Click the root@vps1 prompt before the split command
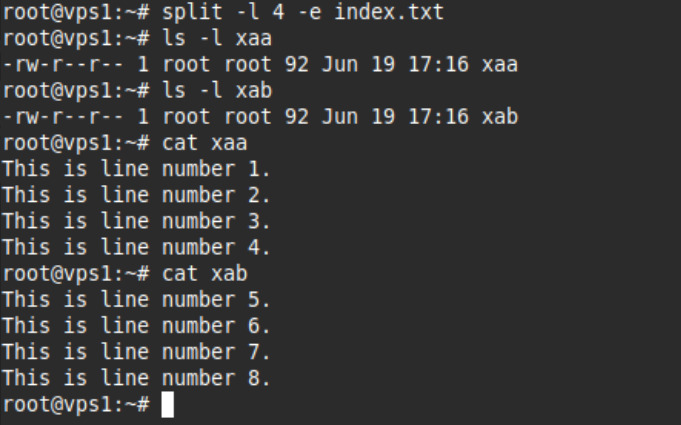 (x=68, y=13)
